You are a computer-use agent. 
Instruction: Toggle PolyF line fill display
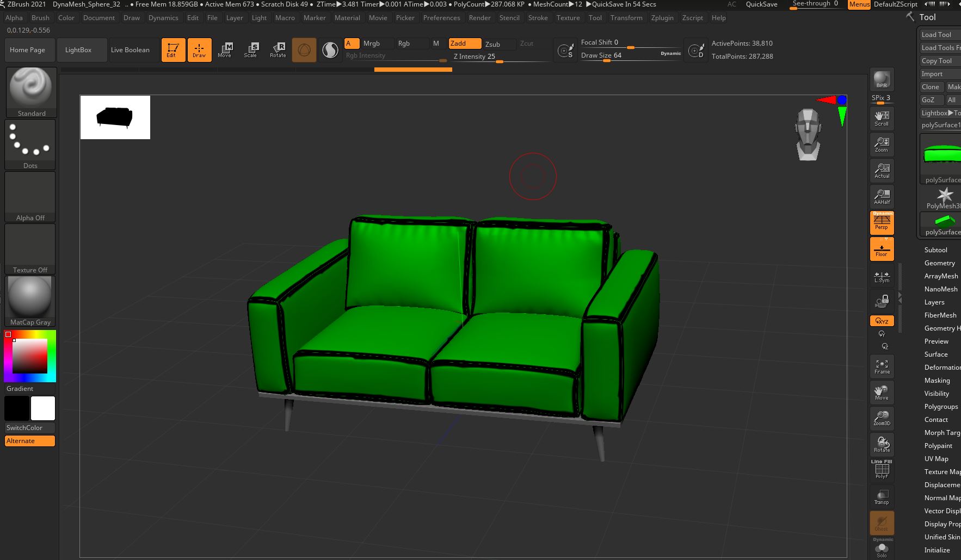[x=882, y=470]
